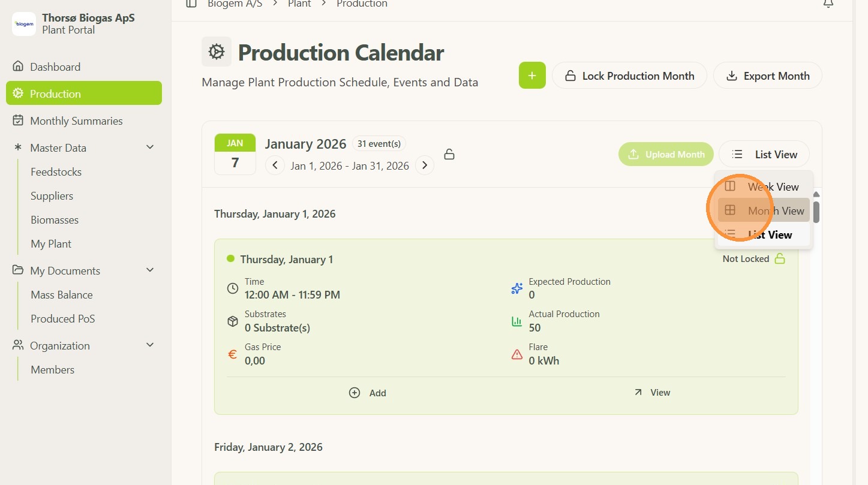Click Add on Thursday January 1 card
This screenshot has width=868, height=485.
tap(368, 393)
